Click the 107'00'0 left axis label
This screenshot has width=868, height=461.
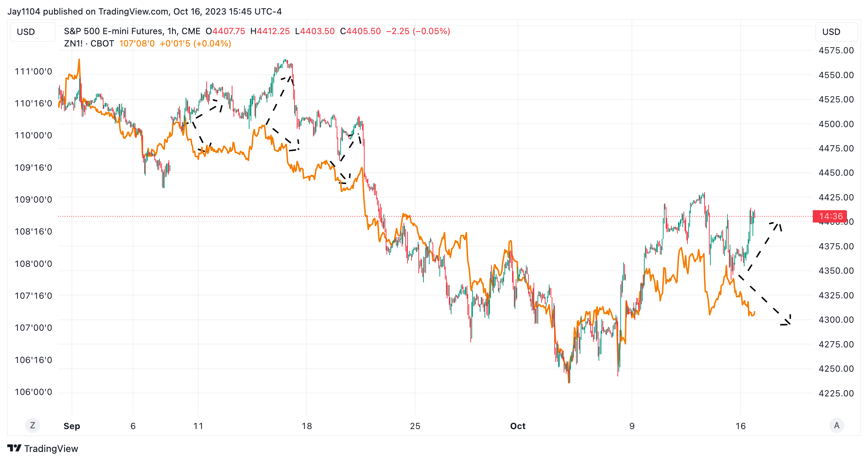pos(33,328)
